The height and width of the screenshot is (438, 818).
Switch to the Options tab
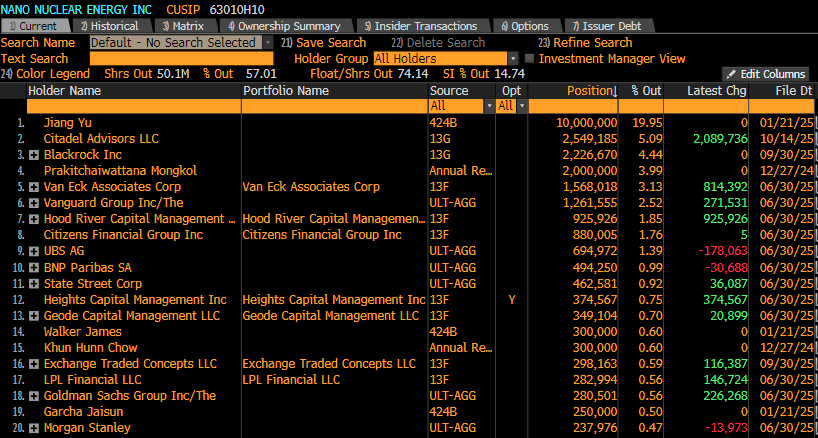click(525, 26)
